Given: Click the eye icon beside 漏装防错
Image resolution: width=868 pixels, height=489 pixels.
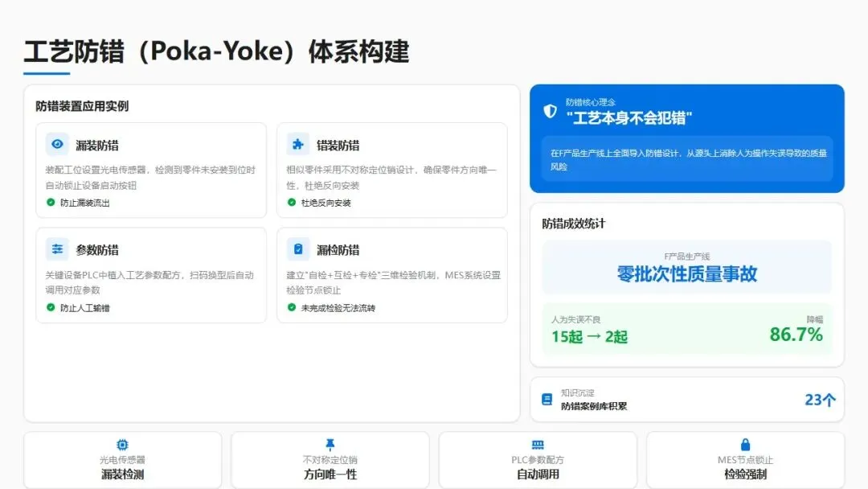Looking at the screenshot, I should pos(57,144).
